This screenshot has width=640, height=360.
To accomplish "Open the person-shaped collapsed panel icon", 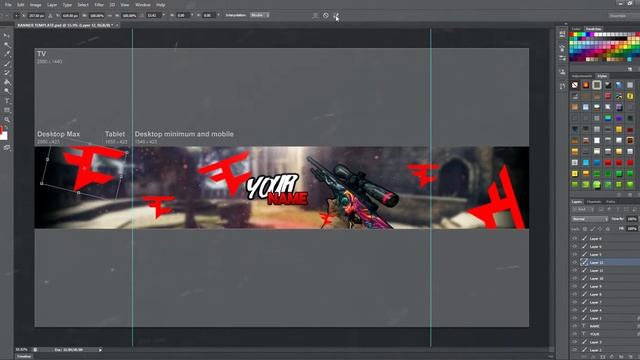I will pyautogui.click(x=562, y=72).
